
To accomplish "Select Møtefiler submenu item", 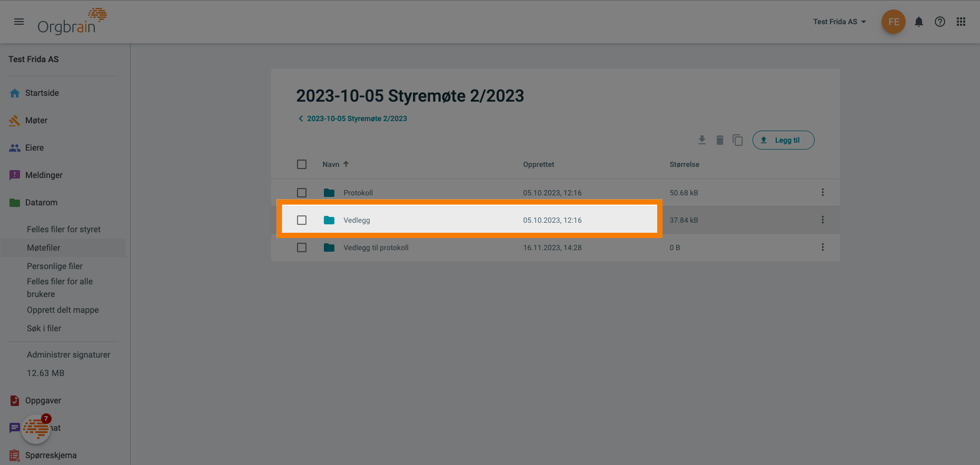I will pyautogui.click(x=44, y=248).
